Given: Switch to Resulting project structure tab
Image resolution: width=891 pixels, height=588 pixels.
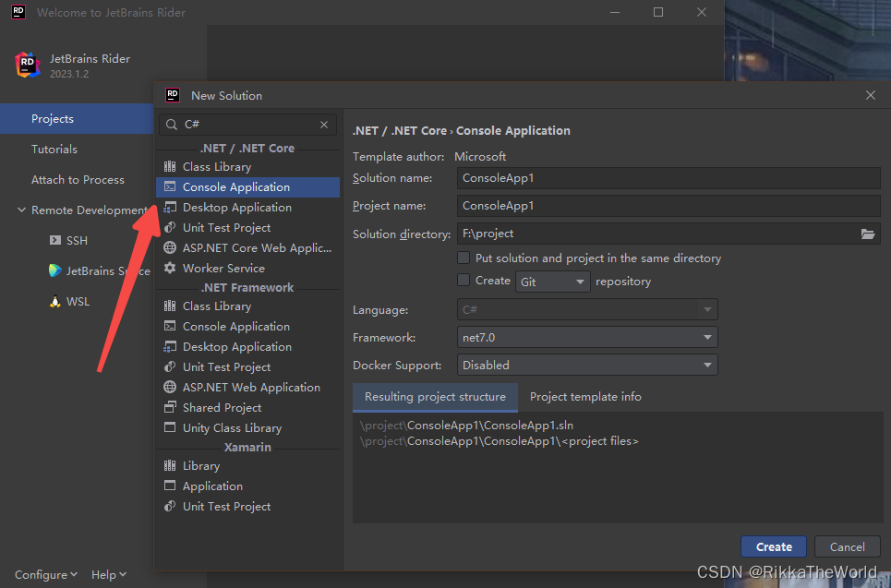Looking at the screenshot, I should point(435,397).
